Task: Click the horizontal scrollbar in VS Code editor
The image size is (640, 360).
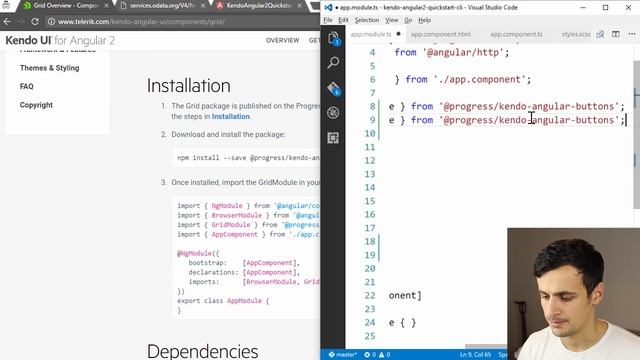Action: (x=486, y=347)
